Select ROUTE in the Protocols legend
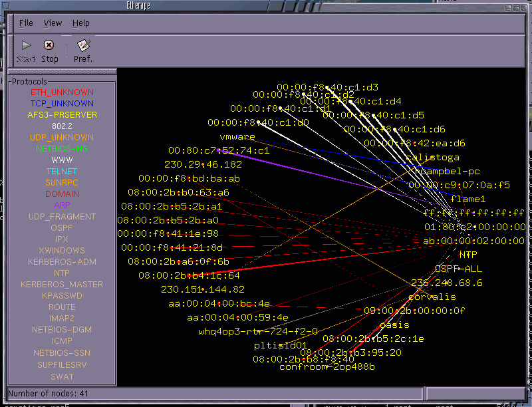This screenshot has height=407, width=532. [x=62, y=307]
